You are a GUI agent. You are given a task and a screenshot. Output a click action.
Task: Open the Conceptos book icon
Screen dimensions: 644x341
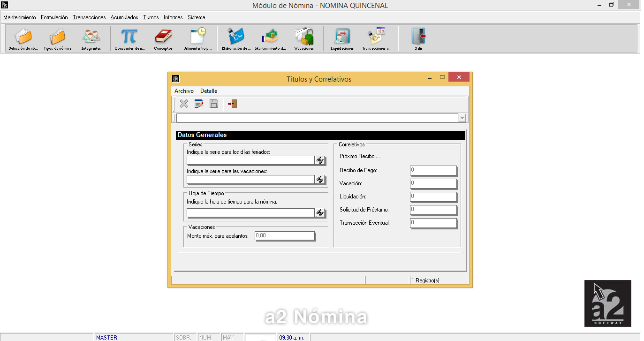[163, 39]
